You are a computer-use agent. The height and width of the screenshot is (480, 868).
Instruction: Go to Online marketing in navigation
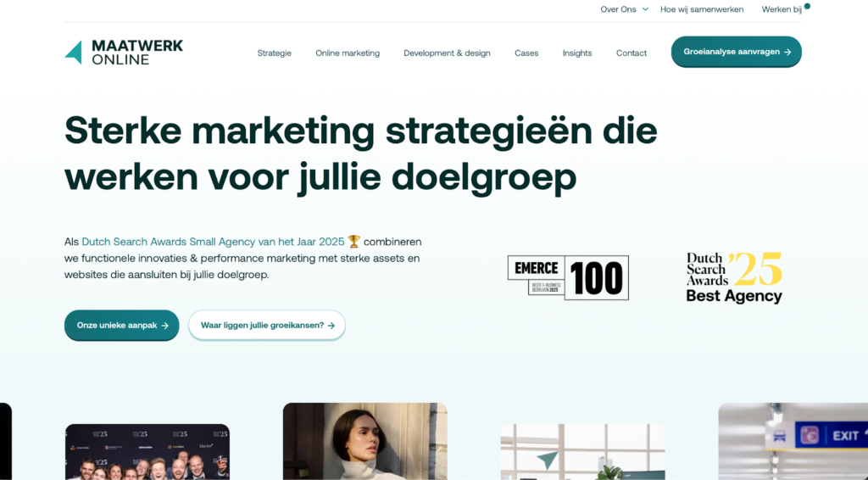[348, 53]
